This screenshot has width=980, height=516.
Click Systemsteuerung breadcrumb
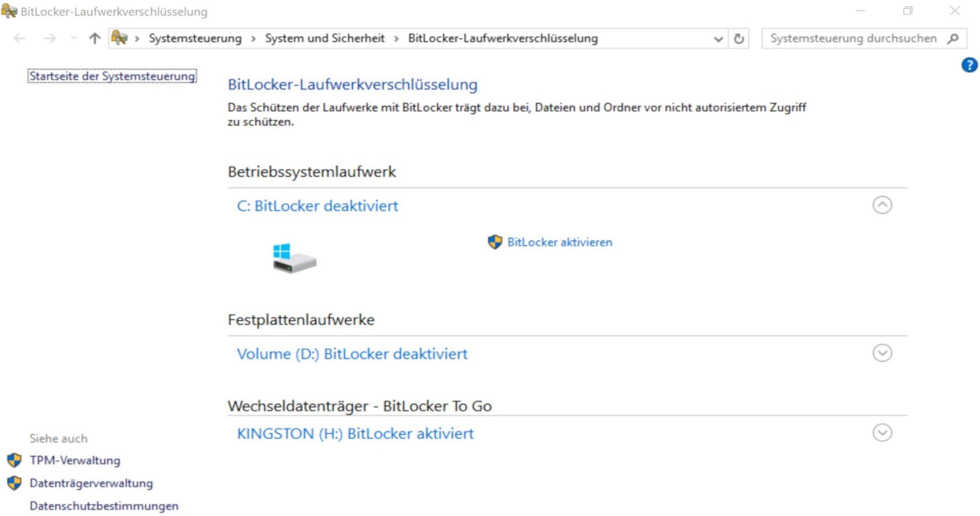click(x=195, y=39)
